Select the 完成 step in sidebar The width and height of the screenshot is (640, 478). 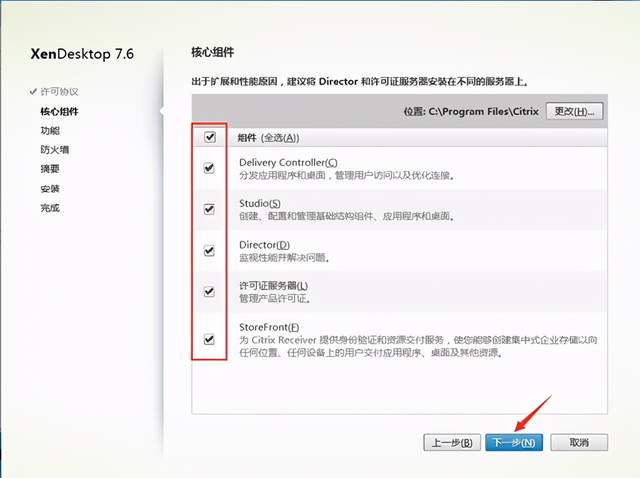pos(50,208)
